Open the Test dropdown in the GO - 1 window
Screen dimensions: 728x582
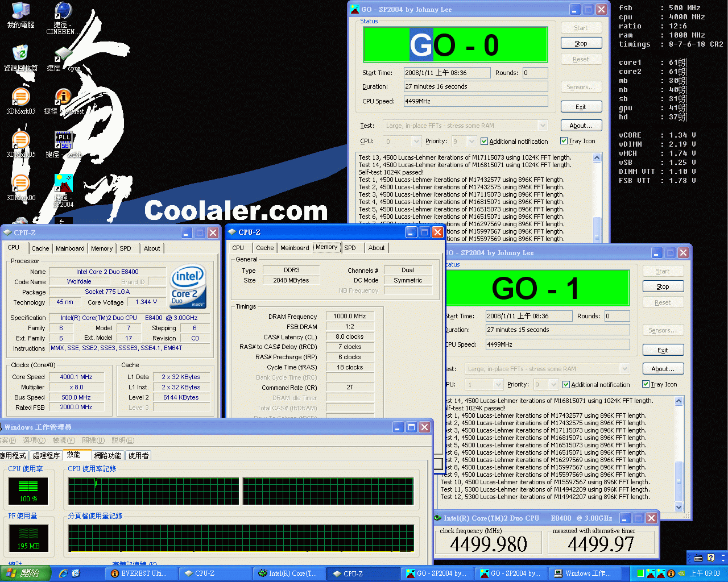pyautogui.click(x=624, y=369)
